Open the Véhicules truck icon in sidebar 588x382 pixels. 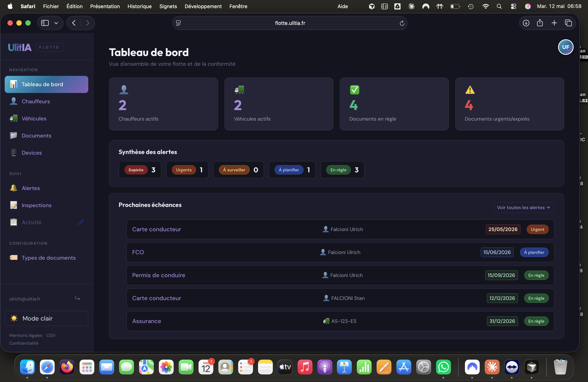coord(14,118)
